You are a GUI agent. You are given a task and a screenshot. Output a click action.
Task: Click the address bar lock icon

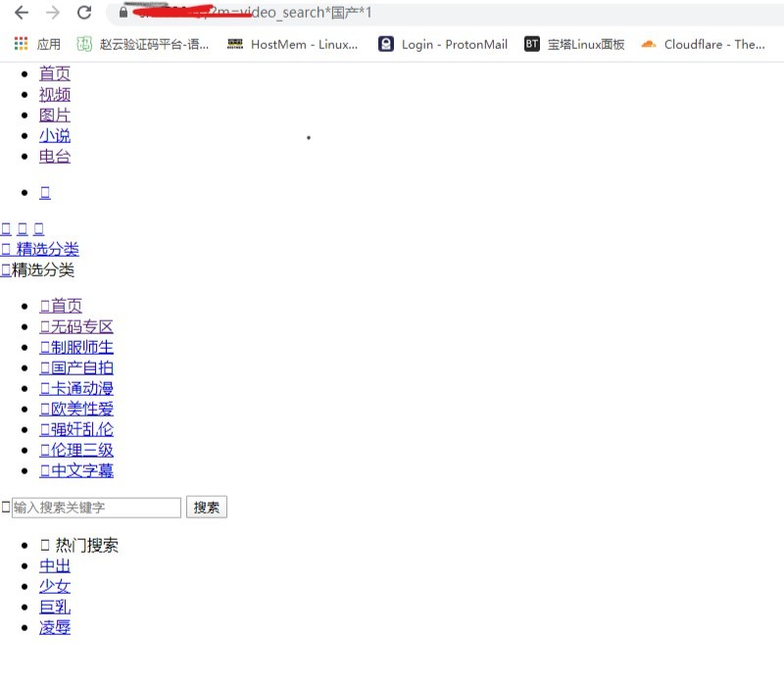pos(122,15)
